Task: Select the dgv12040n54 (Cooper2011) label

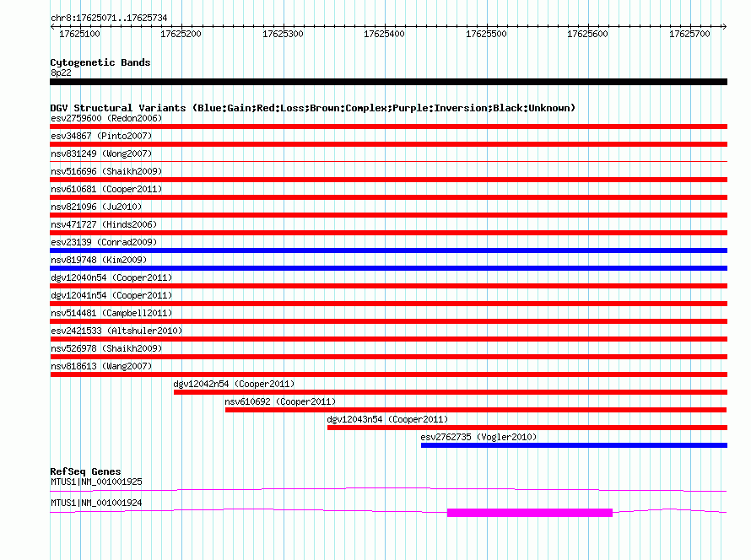Action: (111, 277)
